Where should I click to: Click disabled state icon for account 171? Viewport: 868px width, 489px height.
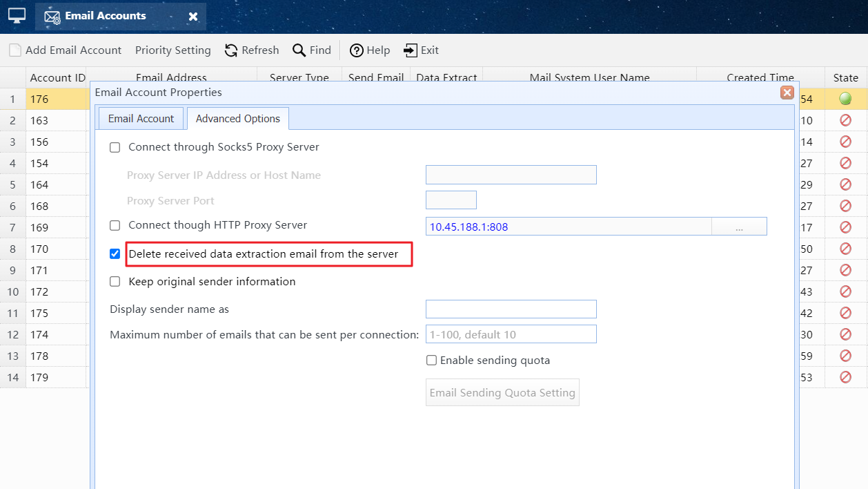[x=845, y=270]
